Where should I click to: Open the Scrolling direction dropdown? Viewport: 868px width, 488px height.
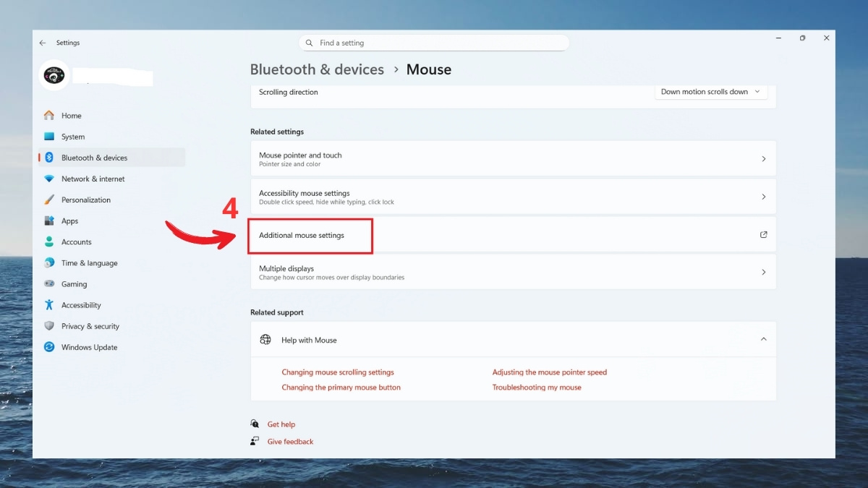710,92
